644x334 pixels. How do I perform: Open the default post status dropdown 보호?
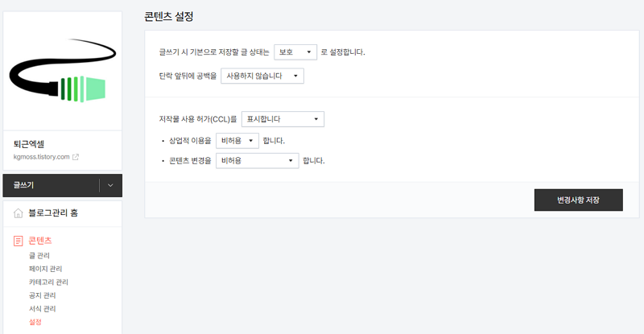[295, 52]
